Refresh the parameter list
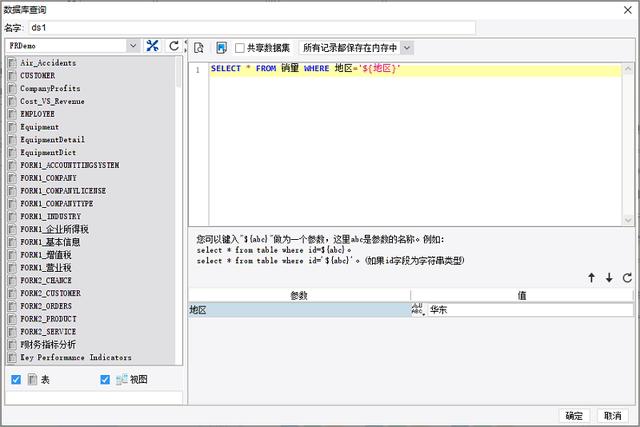This screenshot has height=427, width=640. 627,278
